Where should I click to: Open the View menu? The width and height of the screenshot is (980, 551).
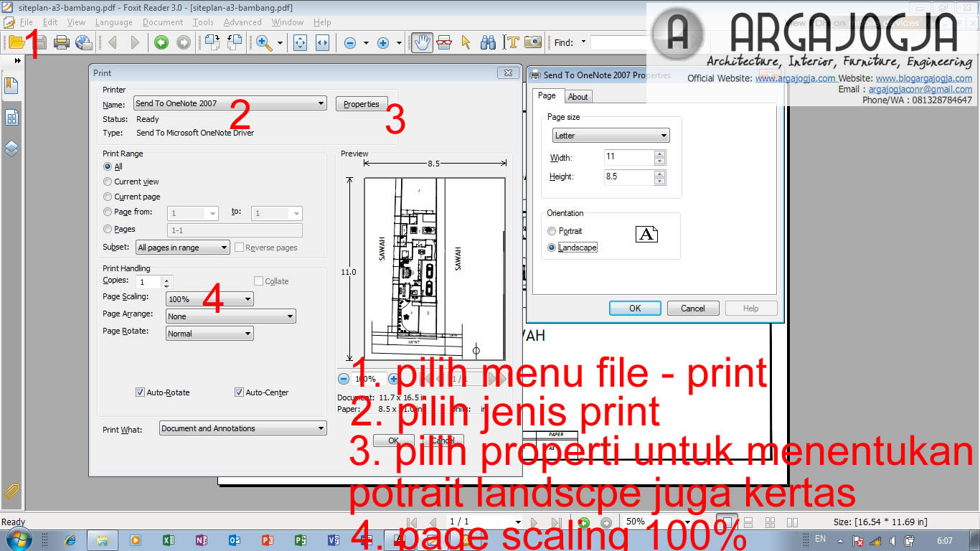tap(76, 22)
